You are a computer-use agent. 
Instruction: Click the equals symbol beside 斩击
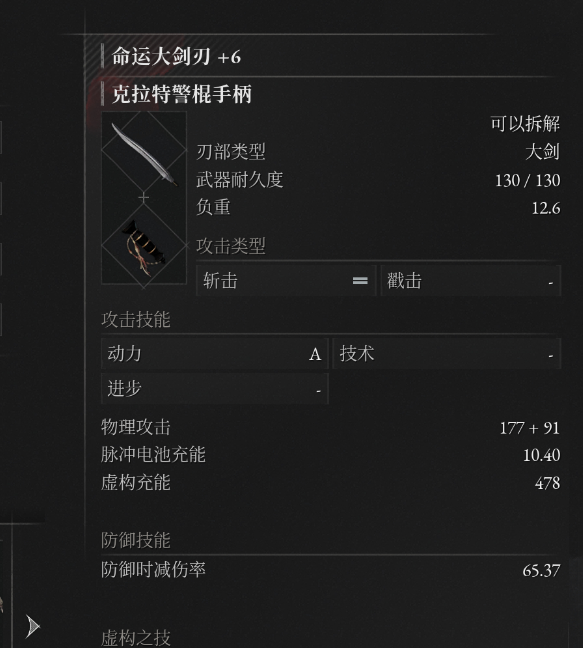[360, 281]
